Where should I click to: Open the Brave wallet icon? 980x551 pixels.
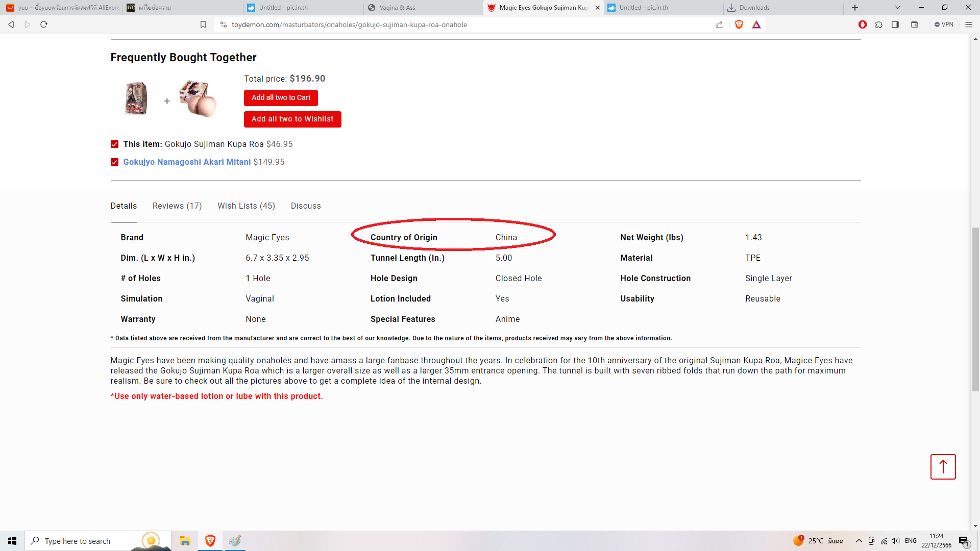915,24
